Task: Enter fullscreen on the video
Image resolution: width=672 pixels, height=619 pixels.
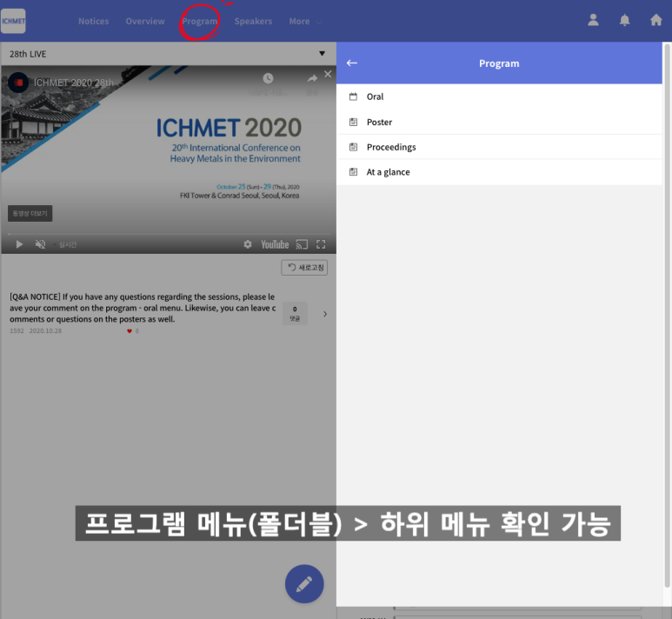Action: pyautogui.click(x=321, y=244)
